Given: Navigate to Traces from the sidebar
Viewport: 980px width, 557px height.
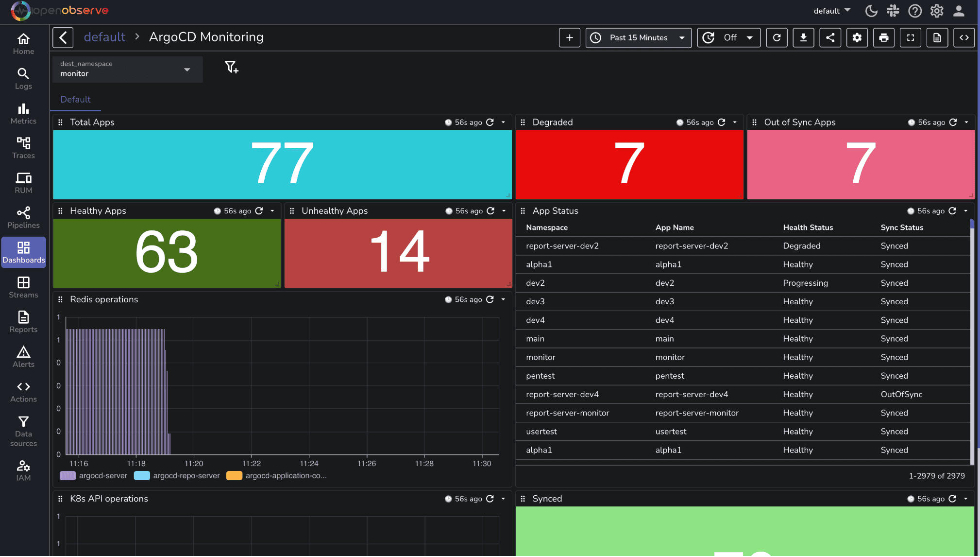Looking at the screenshot, I should pos(23,147).
